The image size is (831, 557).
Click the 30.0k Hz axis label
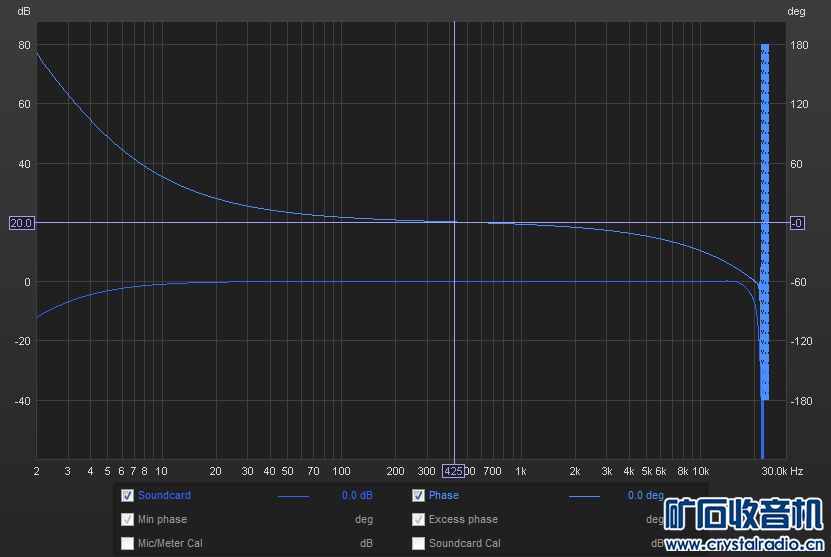click(x=782, y=471)
